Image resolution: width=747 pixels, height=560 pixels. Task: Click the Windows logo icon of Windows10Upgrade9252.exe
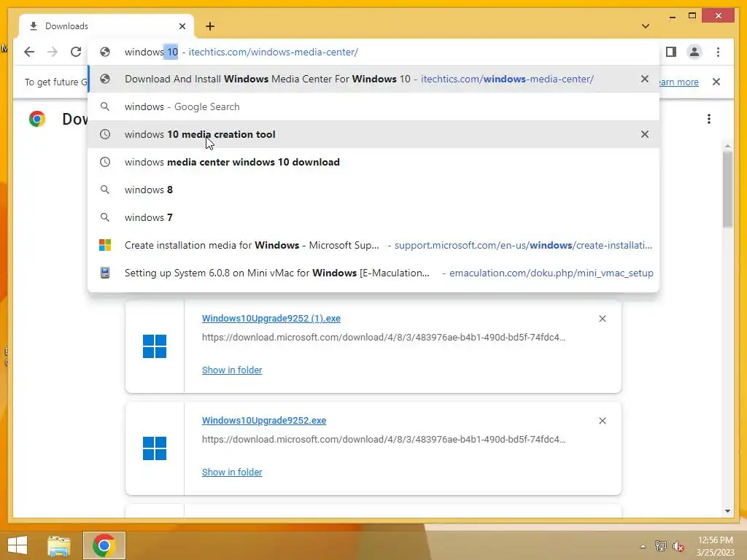click(155, 448)
